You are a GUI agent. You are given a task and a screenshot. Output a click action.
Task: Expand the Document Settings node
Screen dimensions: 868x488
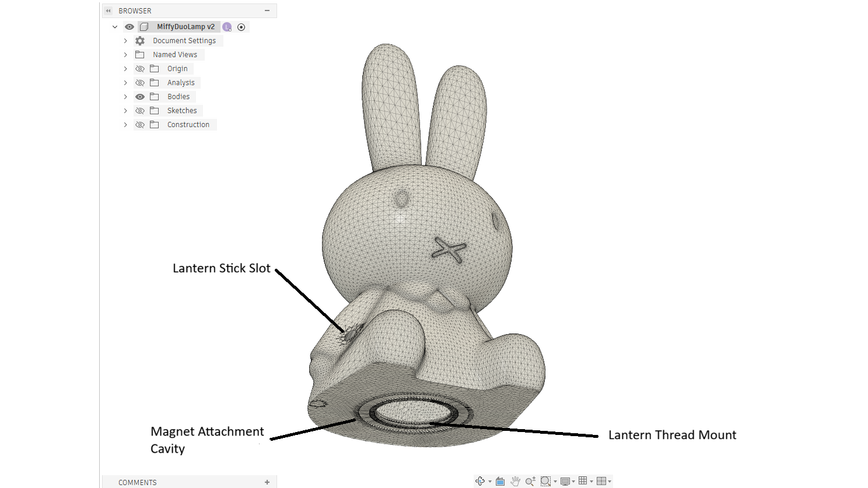pyautogui.click(x=125, y=41)
